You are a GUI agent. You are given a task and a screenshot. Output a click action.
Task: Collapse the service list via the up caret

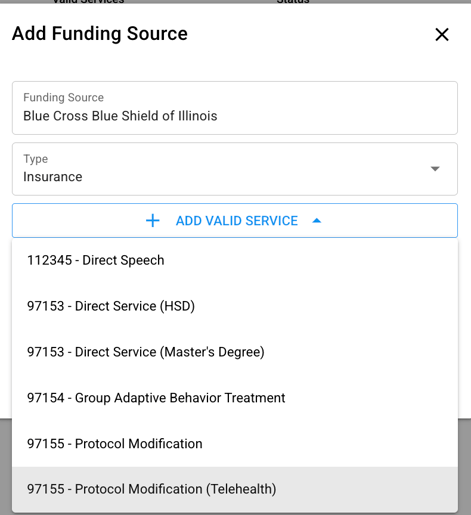pos(317,221)
